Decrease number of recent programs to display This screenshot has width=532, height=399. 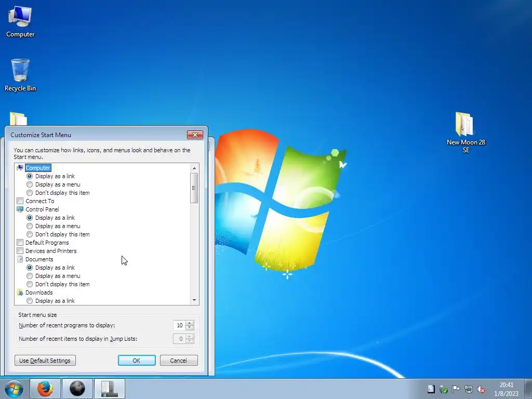point(190,328)
